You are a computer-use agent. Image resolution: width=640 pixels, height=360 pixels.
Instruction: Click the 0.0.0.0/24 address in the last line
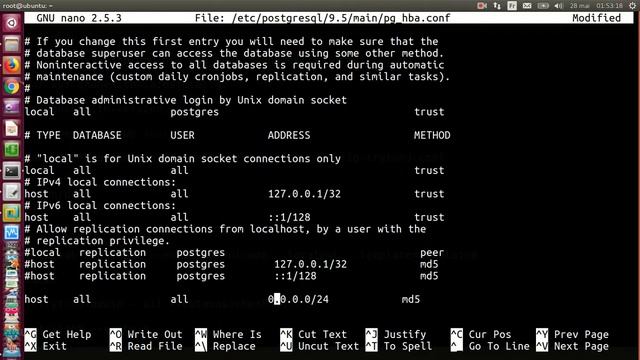pos(298,299)
